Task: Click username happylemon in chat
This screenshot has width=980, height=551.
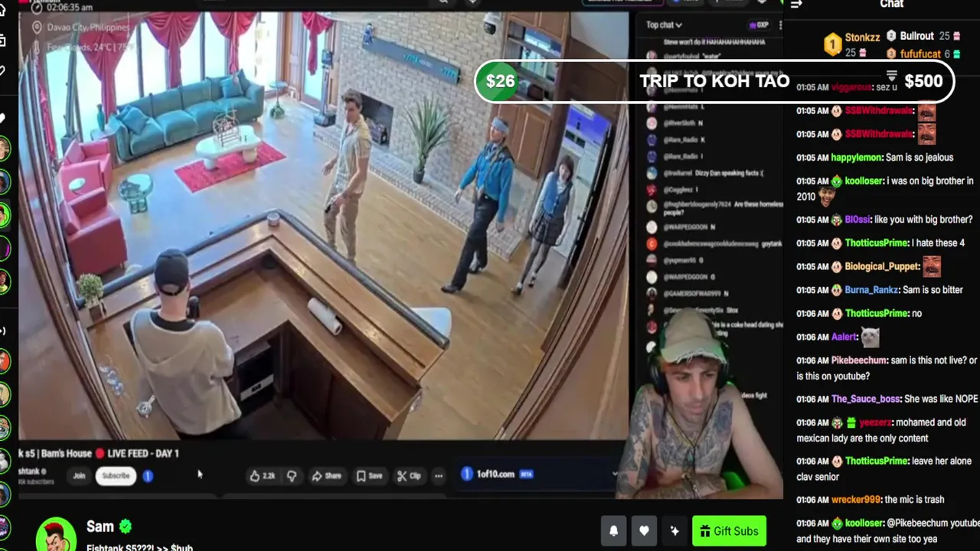Action: tap(856, 158)
